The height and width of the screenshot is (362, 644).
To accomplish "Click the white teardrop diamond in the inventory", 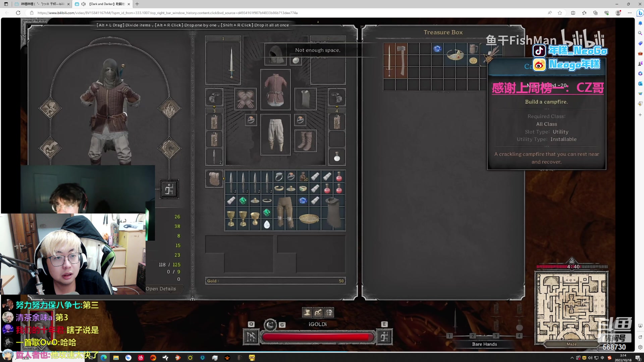I will point(267,224).
